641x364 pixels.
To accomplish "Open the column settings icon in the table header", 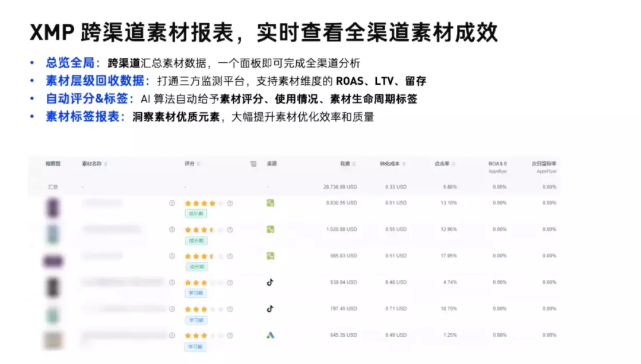I will tap(253, 164).
